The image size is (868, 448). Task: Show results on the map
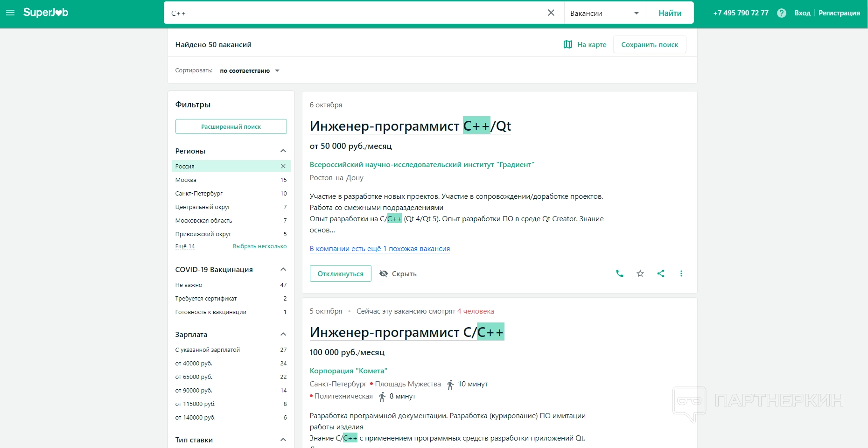585,45
